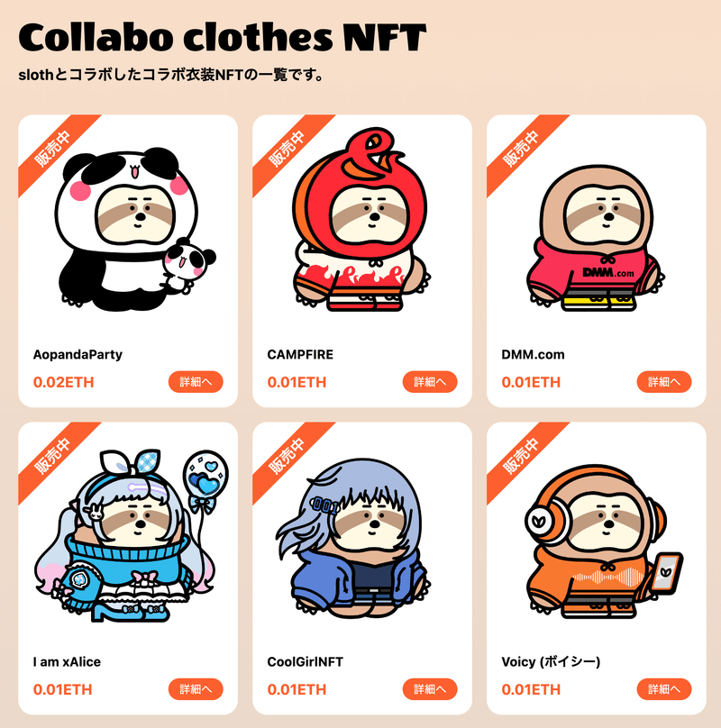Click the Voicy (ボイシー) title text
The height and width of the screenshot is (728, 721).
tap(551, 662)
